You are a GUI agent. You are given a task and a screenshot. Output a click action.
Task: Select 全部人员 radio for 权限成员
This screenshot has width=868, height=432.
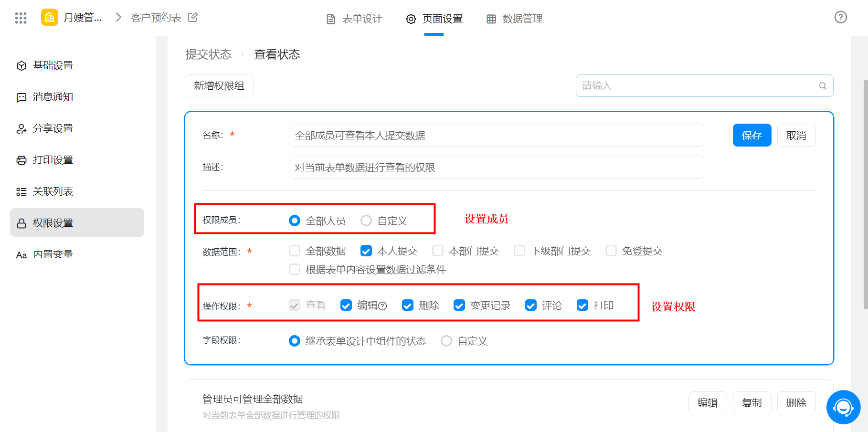click(x=295, y=221)
